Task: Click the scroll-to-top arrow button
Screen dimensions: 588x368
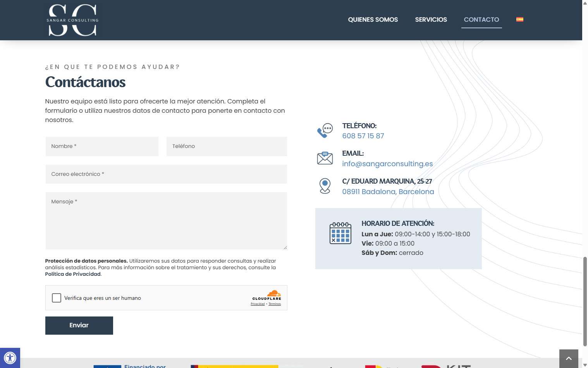Action: [x=568, y=358]
